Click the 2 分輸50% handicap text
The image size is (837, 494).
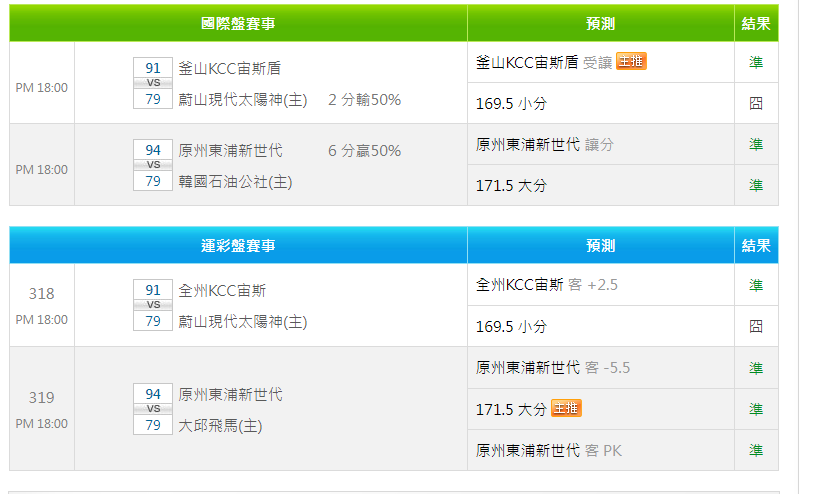(x=364, y=99)
